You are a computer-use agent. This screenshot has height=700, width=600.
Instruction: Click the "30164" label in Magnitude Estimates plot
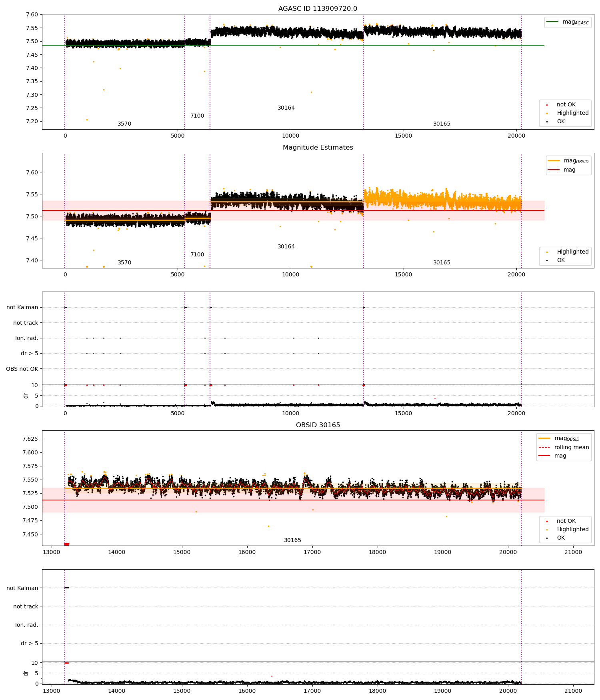[286, 247]
